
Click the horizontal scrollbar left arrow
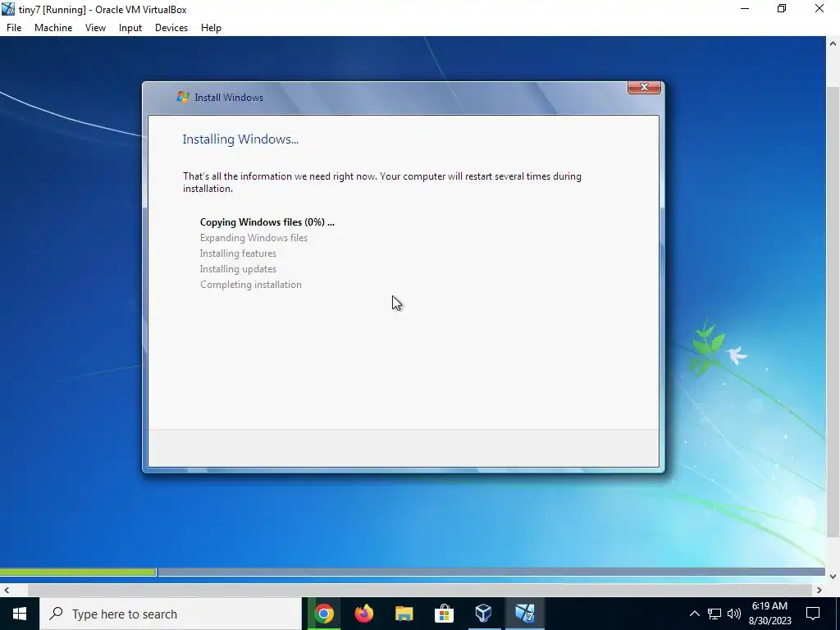6,590
